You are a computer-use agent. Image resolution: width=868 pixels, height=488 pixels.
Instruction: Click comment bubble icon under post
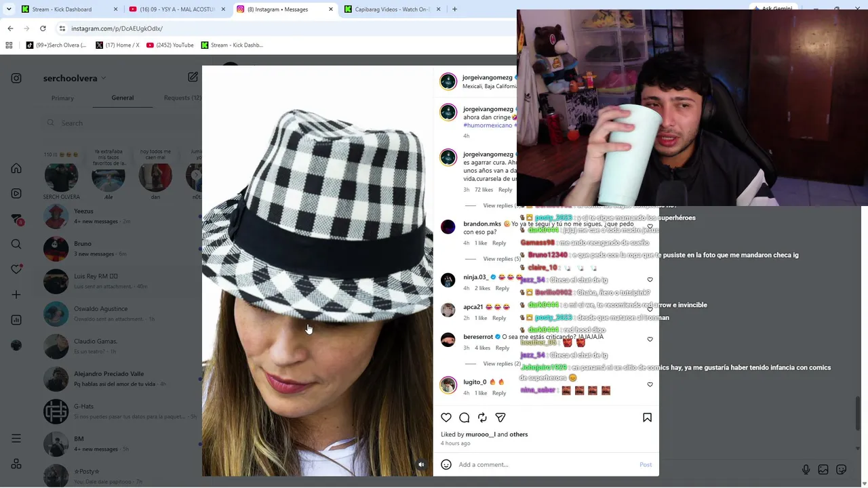click(x=465, y=418)
